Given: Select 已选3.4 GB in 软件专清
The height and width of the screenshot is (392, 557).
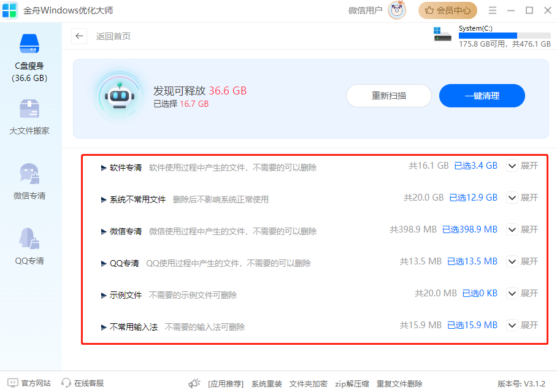Looking at the screenshot, I should tap(476, 166).
